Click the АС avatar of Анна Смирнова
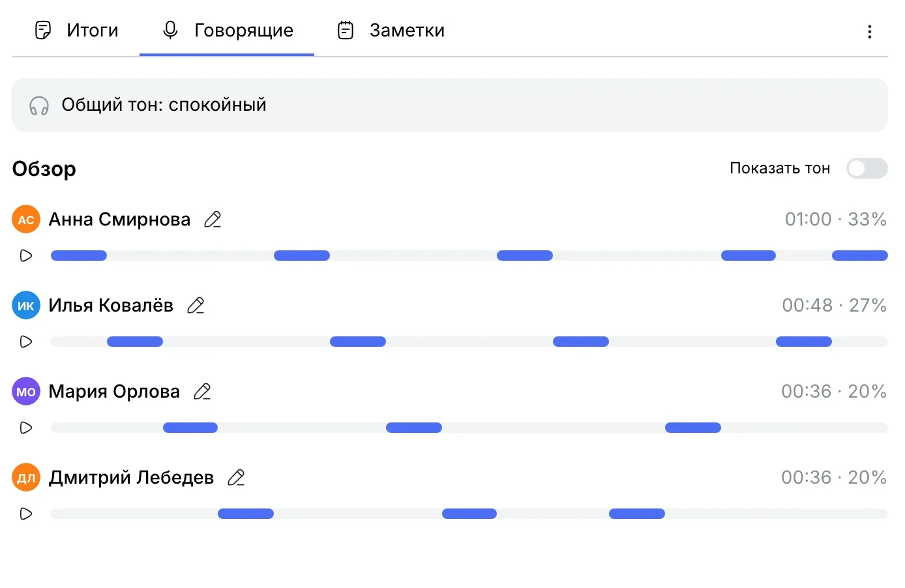Image resolution: width=905 pixels, height=588 pixels. click(x=26, y=220)
